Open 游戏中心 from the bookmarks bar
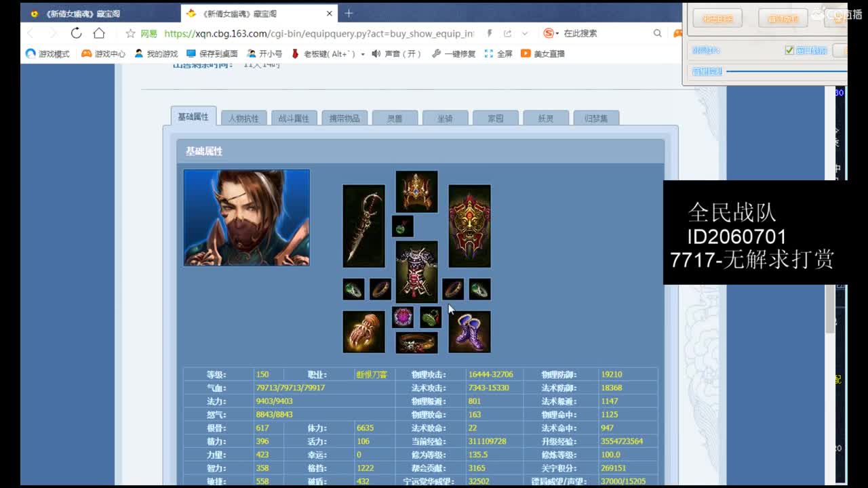The width and height of the screenshot is (868, 488). [x=103, y=54]
